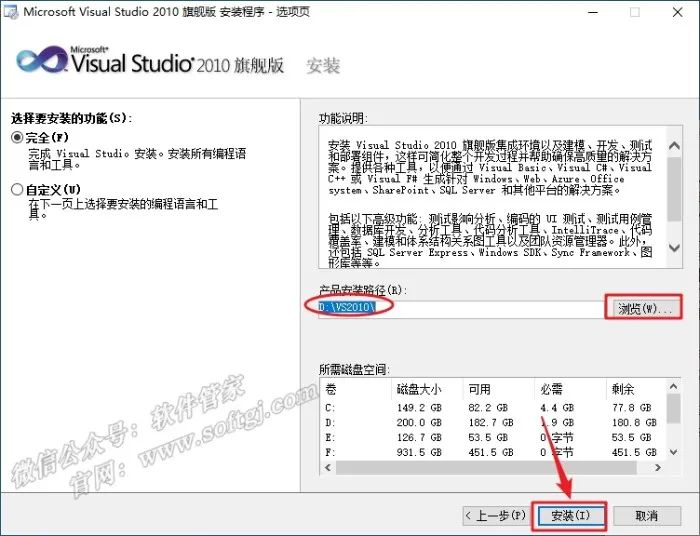Click down arrow of feature description scrollbar
This screenshot has height=536, width=700.
click(x=674, y=248)
